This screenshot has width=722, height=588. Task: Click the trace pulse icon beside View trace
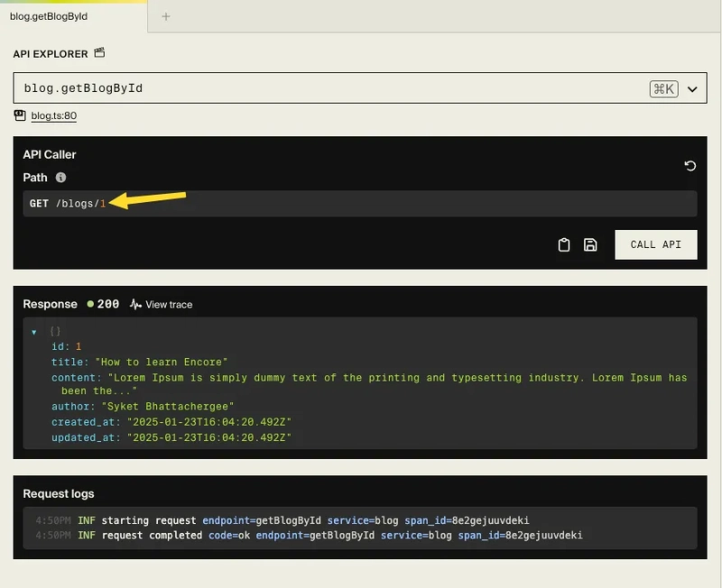tap(135, 304)
